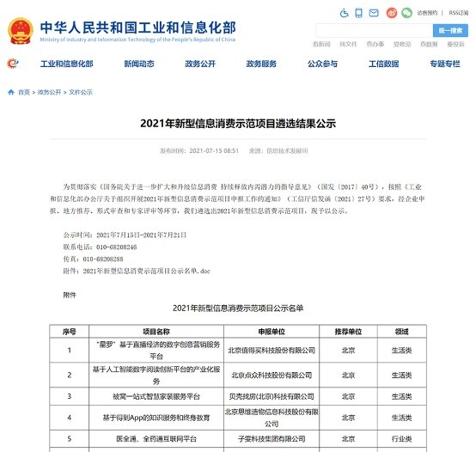Screen dimensions: 476x452
Task: Click the article title 2021年新型信息消费示范项目遴选结果公示
Action: point(238,124)
